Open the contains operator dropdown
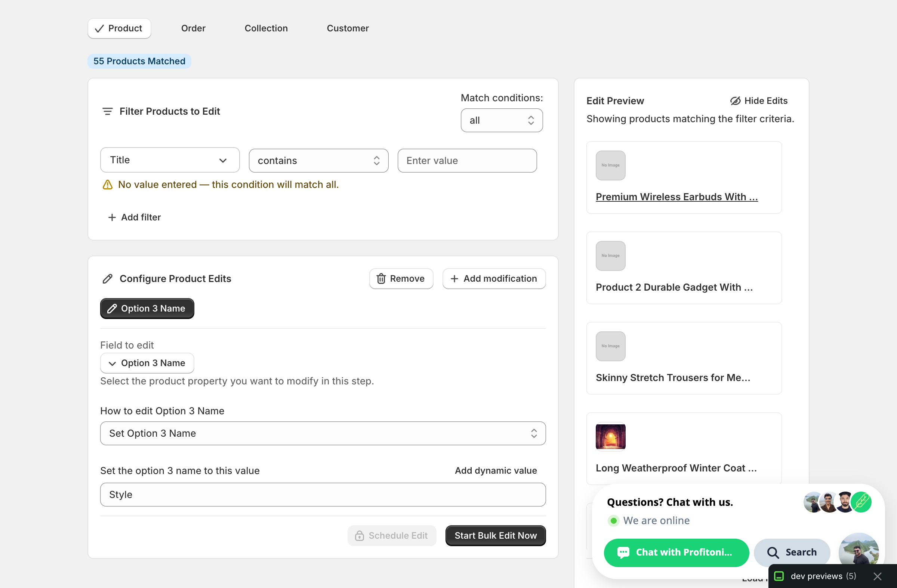This screenshot has width=897, height=588. tap(318, 161)
